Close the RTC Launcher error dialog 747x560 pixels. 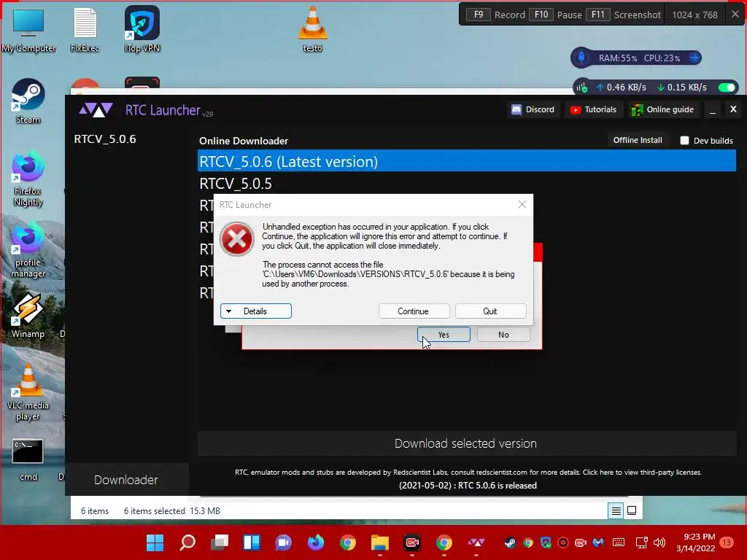(522, 204)
